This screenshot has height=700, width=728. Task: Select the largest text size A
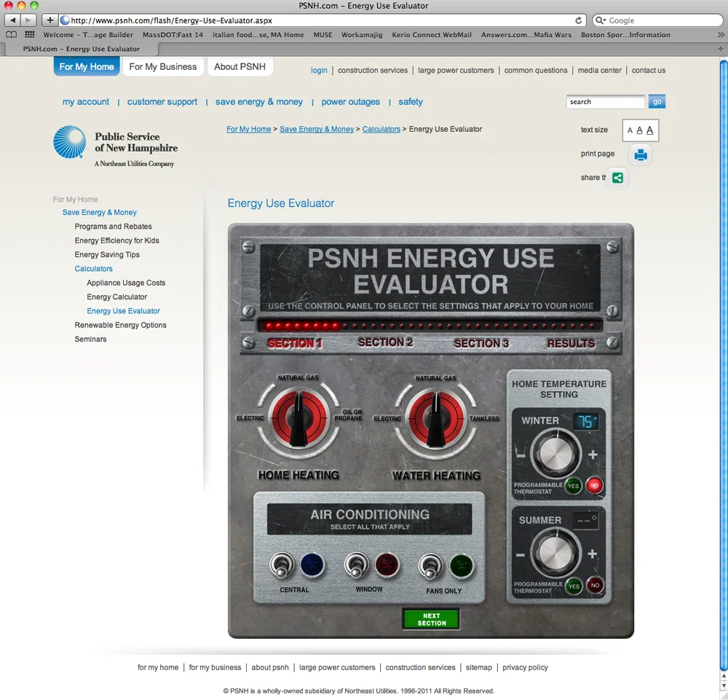(x=650, y=130)
